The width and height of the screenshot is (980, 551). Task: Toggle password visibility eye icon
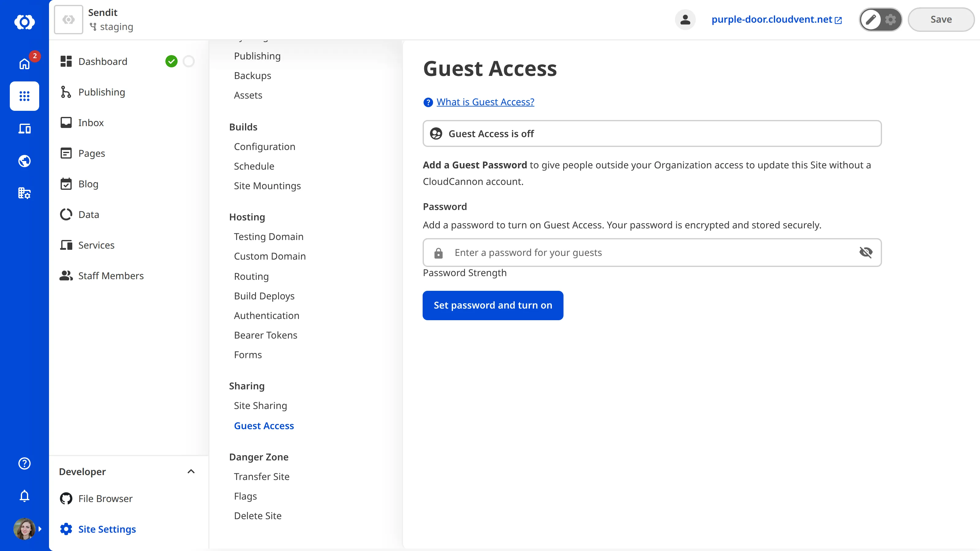866,252
